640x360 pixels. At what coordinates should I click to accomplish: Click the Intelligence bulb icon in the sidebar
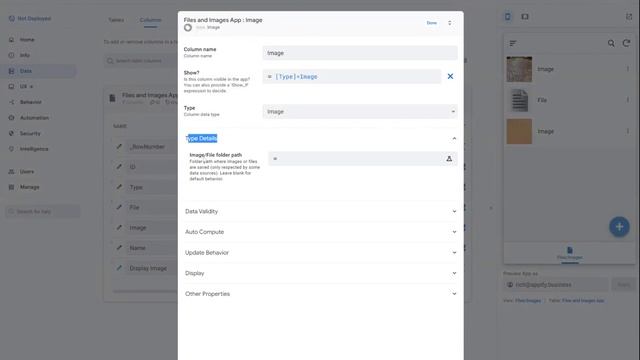click(11, 149)
